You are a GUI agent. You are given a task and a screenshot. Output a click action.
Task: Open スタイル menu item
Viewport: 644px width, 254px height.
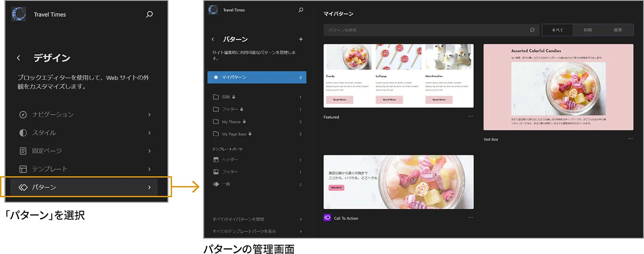(85, 133)
